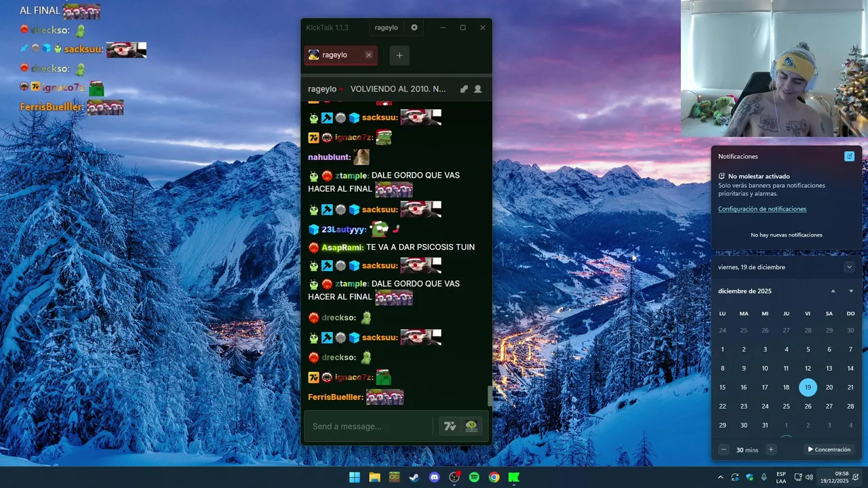Open File Explorer from taskbar
Viewport: 868px width, 488px height.
[x=374, y=477]
